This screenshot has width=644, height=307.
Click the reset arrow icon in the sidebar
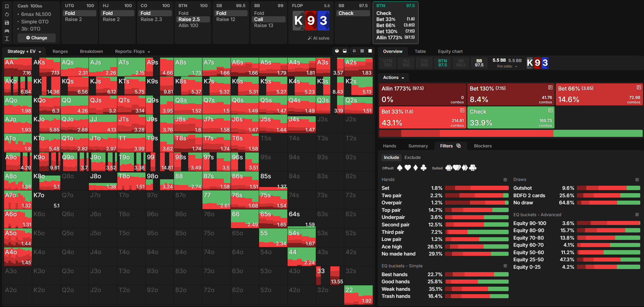[x=7, y=15]
